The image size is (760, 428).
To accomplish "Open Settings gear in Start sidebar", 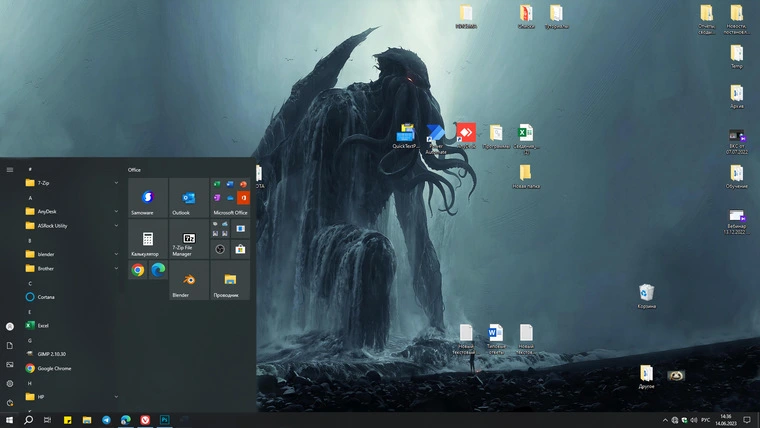I will click(10, 383).
